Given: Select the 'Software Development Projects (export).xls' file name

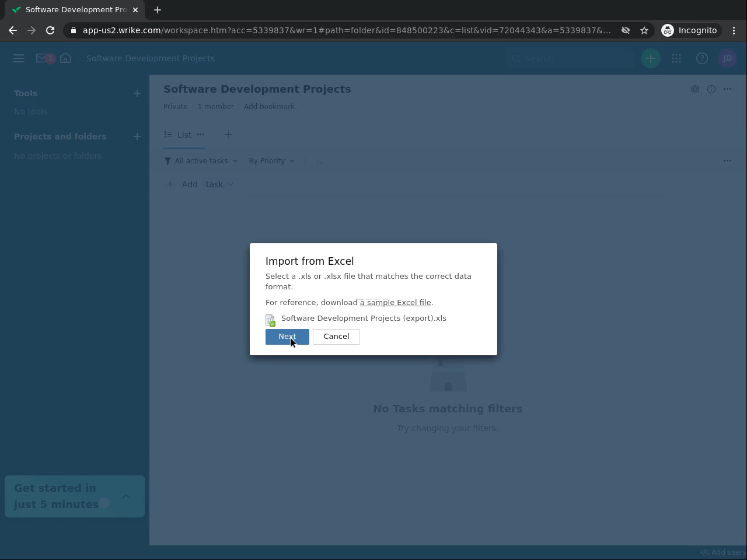Looking at the screenshot, I should (x=364, y=318).
